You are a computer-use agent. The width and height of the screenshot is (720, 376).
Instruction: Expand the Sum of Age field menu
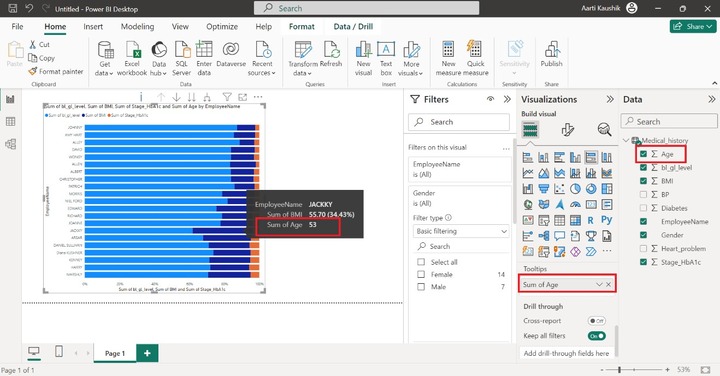click(x=599, y=285)
